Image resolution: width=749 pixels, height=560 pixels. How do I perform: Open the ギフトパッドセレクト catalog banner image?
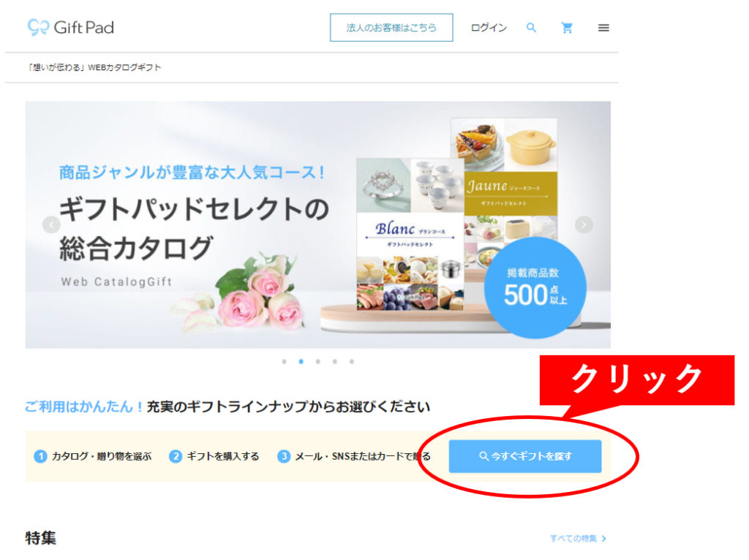tap(317, 224)
